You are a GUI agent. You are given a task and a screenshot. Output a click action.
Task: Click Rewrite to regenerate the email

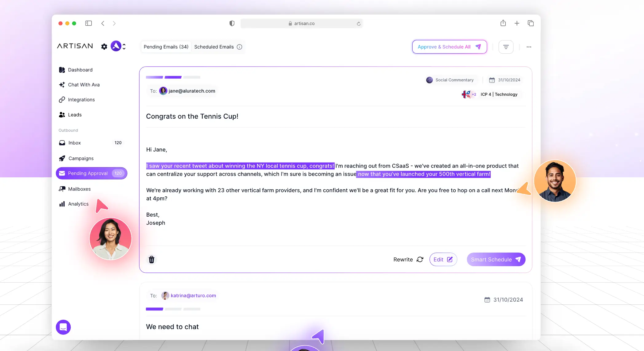pyautogui.click(x=408, y=260)
